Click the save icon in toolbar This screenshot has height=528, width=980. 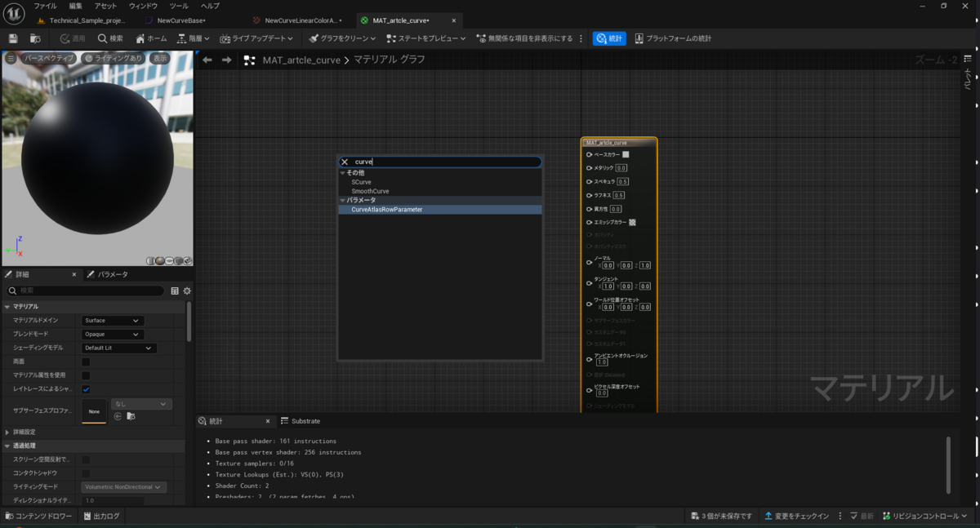[x=13, y=38]
